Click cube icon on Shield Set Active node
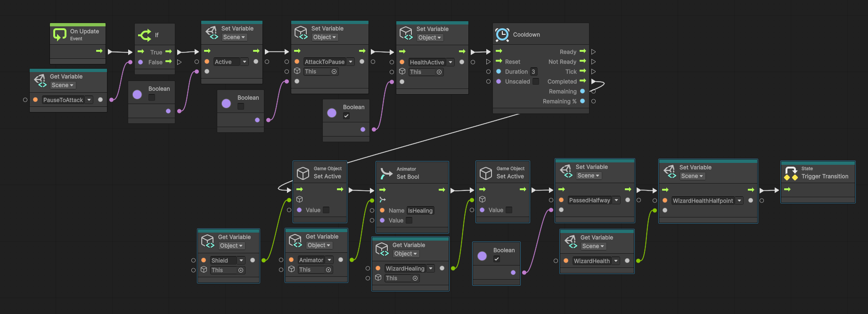868x314 pixels. tap(303, 173)
